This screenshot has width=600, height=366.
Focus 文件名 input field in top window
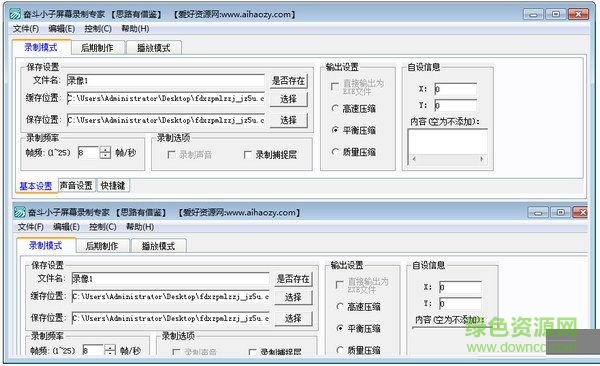tap(165, 80)
